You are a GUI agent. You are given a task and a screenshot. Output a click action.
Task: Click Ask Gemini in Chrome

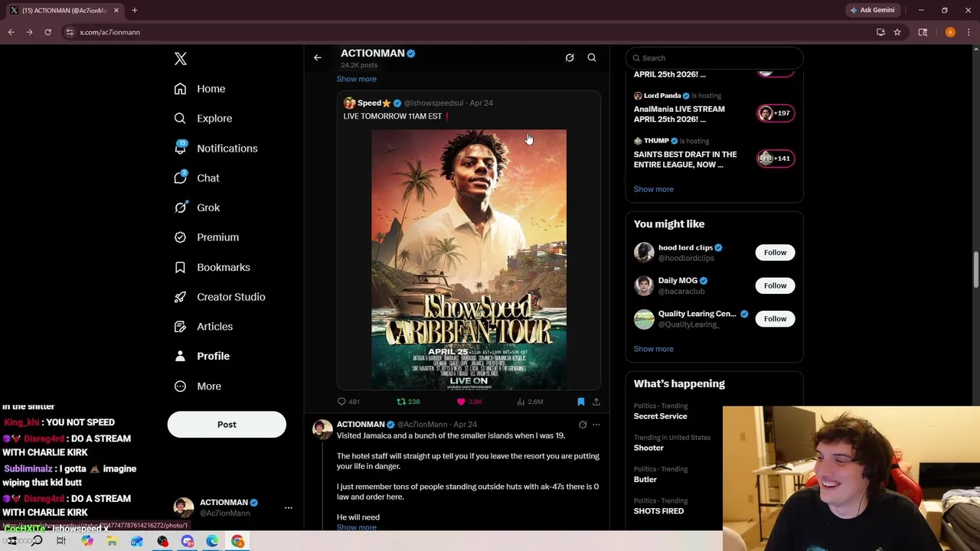tap(872, 10)
